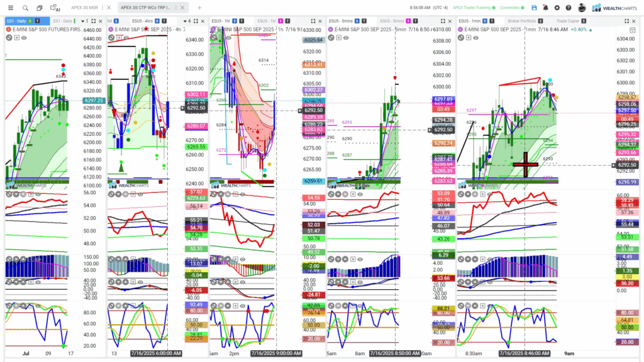Switch to second ESU5 - 1hr tab
This screenshot has width=644, height=362.
(267, 21)
